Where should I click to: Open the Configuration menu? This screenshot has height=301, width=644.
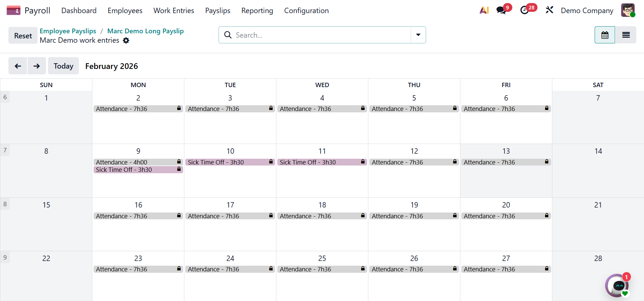tap(306, 10)
